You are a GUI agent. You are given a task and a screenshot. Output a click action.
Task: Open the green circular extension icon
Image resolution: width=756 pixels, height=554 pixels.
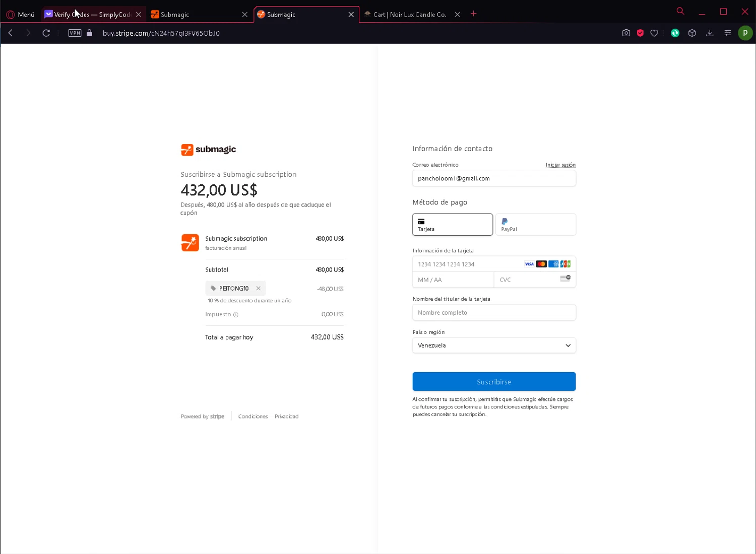pyautogui.click(x=675, y=33)
